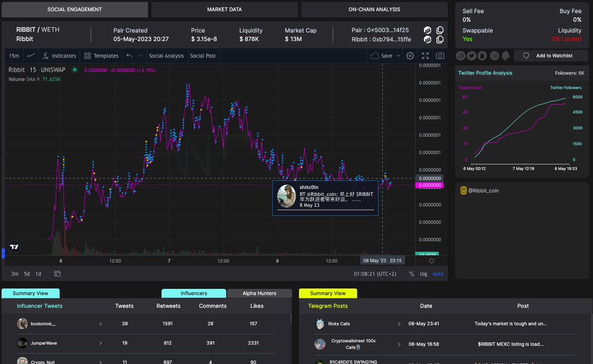
Task: Click the first gray social icon left of Twitter
Action: point(461,56)
